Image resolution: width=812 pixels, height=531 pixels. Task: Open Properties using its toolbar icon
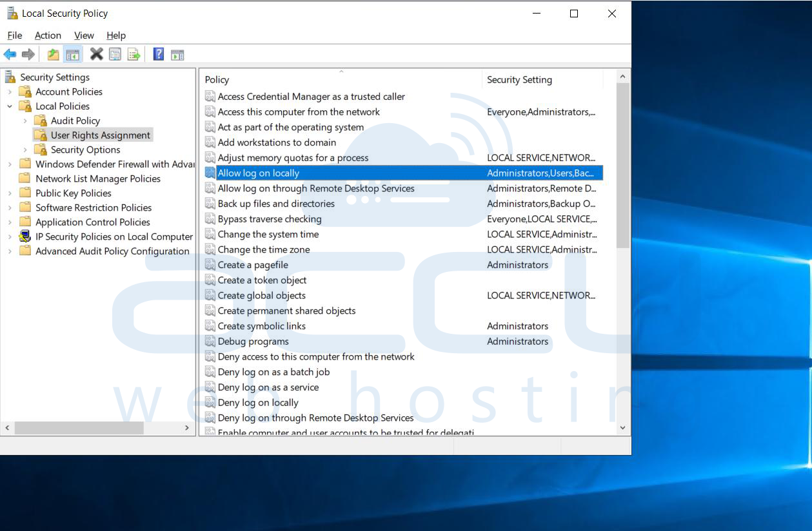[115, 54]
